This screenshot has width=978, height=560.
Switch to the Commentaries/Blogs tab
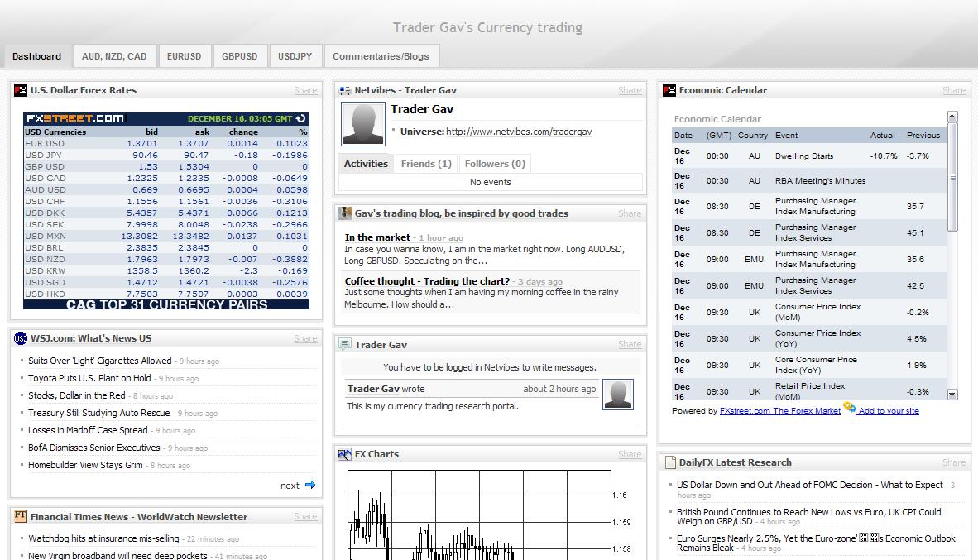(381, 56)
